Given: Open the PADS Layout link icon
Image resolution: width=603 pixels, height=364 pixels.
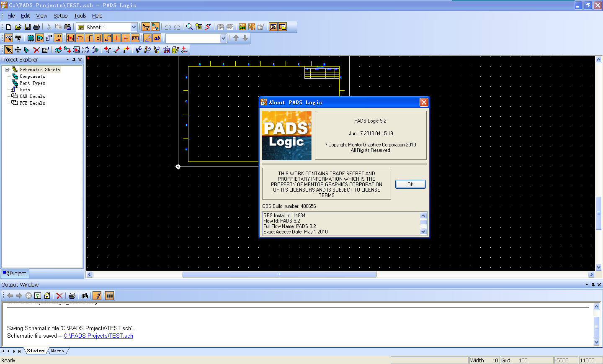Looking at the screenshot, I should coord(242,27).
